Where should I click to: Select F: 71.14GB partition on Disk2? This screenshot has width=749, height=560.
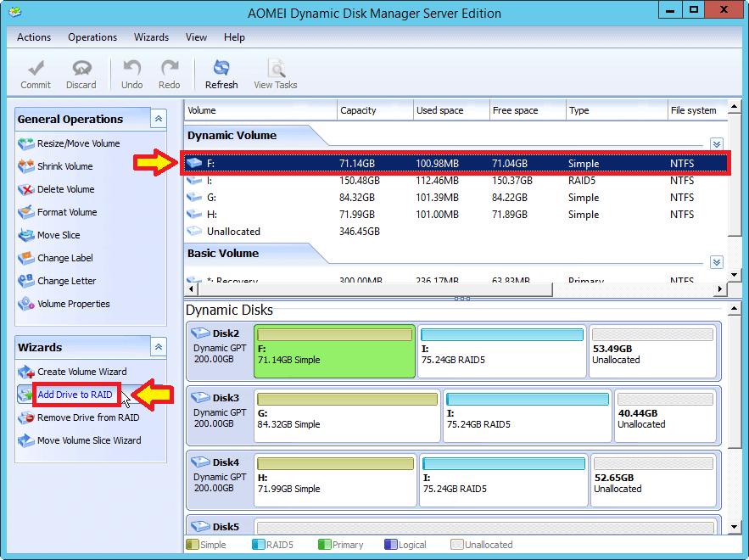click(x=334, y=351)
